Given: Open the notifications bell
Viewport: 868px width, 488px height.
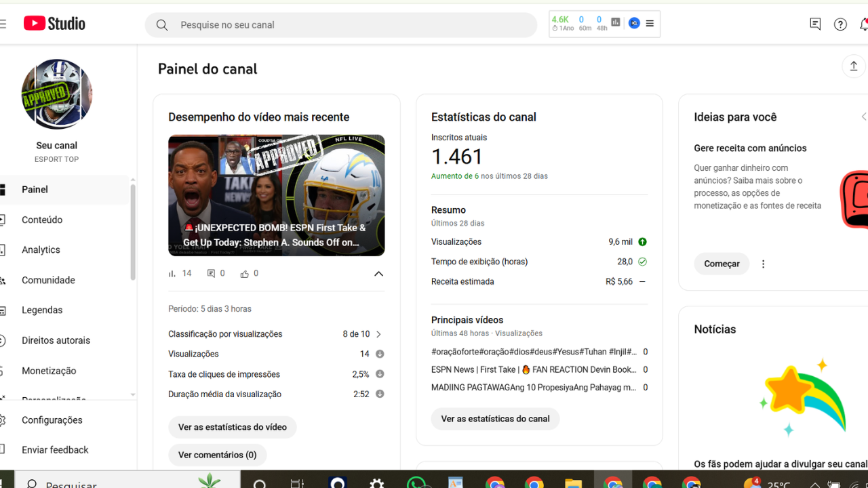Looking at the screenshot, I should 863,24.
